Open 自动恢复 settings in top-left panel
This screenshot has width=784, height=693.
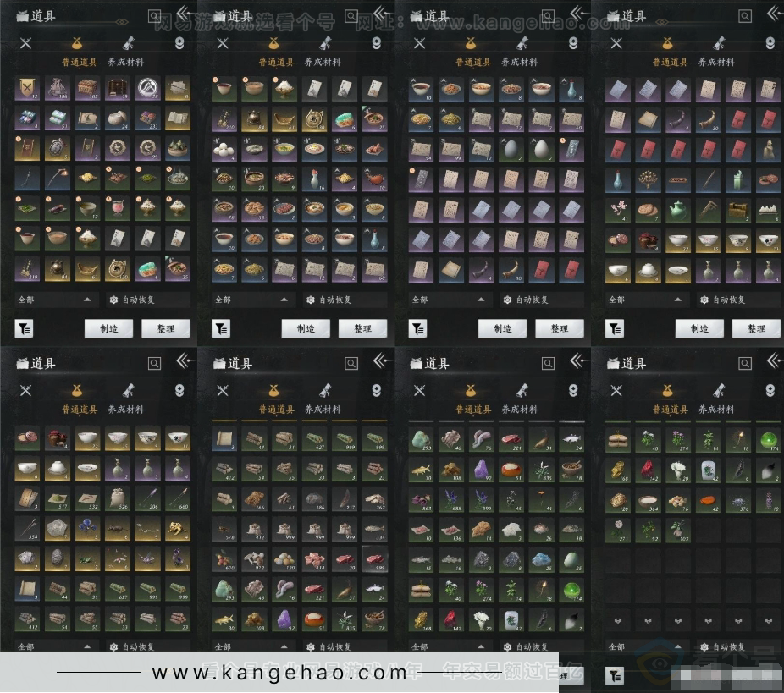coord(132,300)
